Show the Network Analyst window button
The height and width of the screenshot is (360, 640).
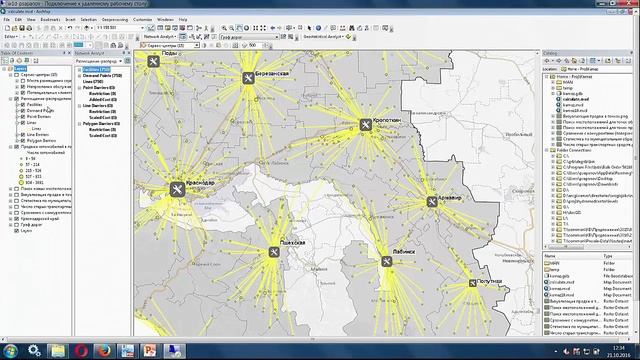(183, 37)
